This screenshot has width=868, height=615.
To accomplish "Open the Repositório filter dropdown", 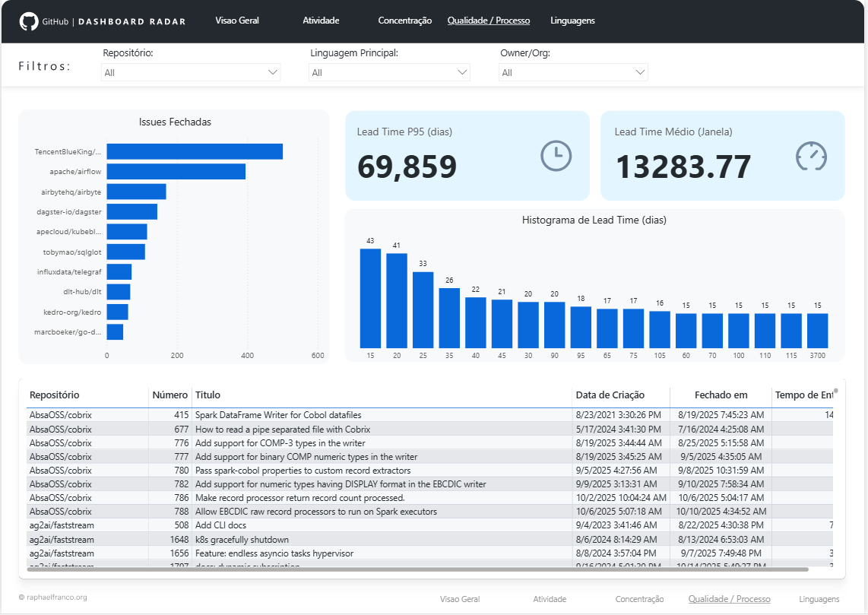I will 274,72.
